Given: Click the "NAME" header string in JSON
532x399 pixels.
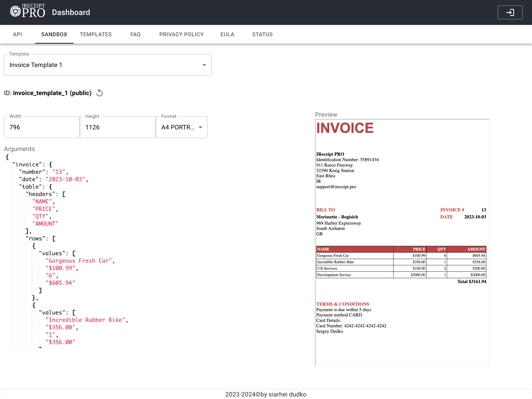Looking at the screenshot, I should [42, 201].
